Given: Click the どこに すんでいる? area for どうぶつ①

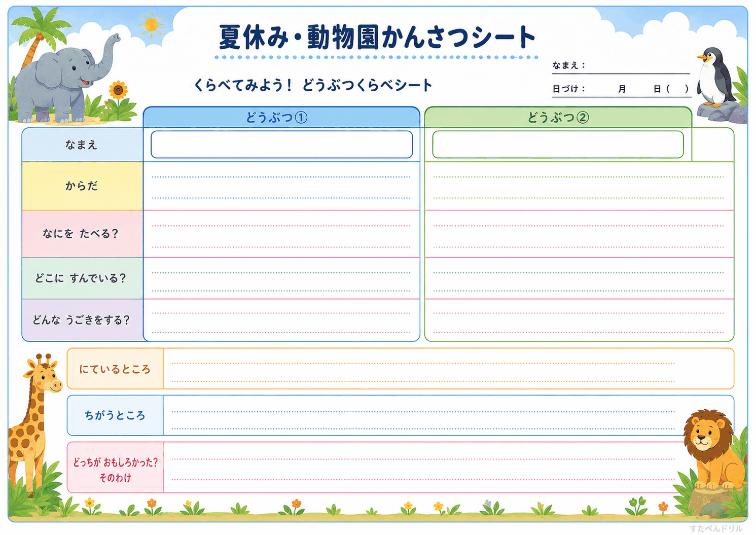Looking at the screenshot, I should (x=281, y=278).
